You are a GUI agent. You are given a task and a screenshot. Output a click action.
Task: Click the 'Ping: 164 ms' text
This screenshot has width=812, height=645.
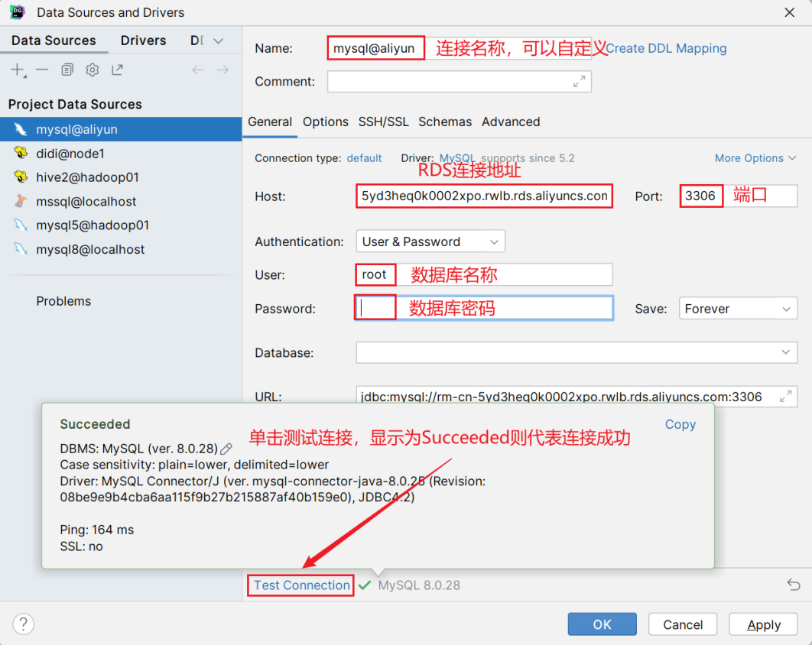(x=97, y=530)
